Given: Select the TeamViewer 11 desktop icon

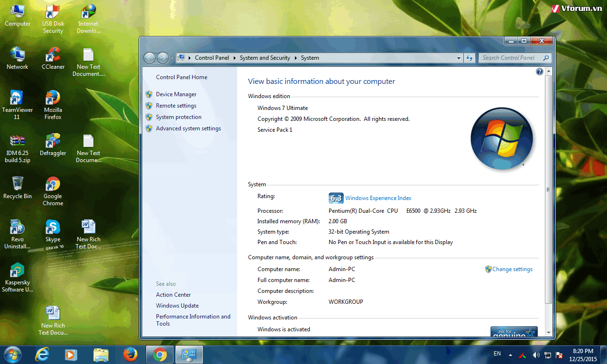Looking at the screenshot, I should point(18,105).
